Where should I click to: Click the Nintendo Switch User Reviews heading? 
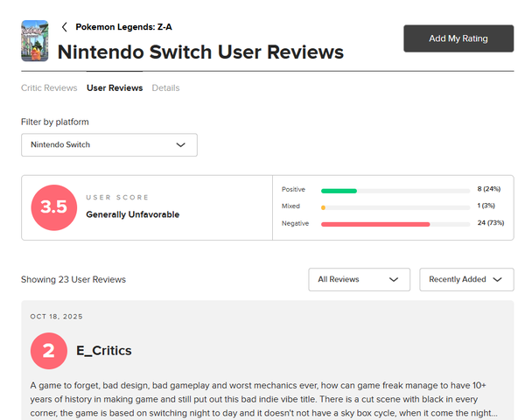200,52
